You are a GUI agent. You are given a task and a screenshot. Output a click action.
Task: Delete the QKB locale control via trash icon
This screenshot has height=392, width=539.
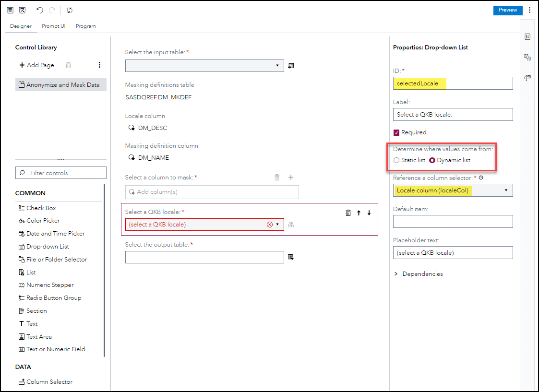point(348,213)
